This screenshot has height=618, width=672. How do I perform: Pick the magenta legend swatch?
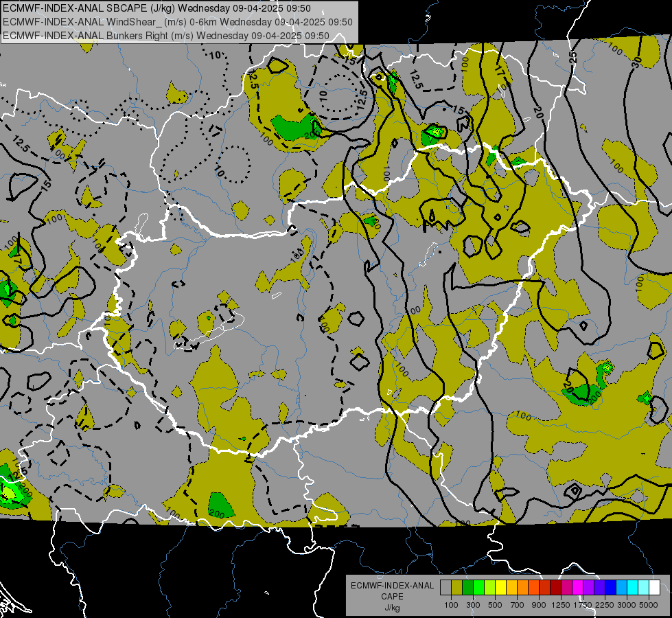point(578,587)
